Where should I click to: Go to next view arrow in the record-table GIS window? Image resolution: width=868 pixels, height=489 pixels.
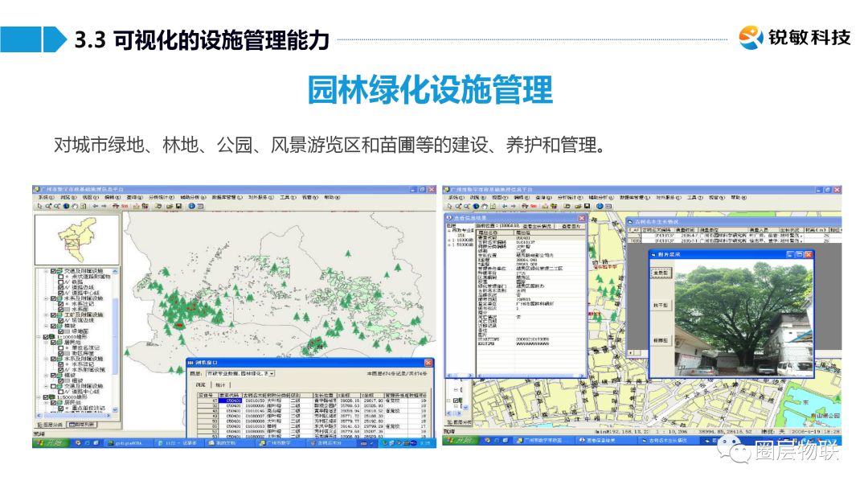(x=104, y=206)
